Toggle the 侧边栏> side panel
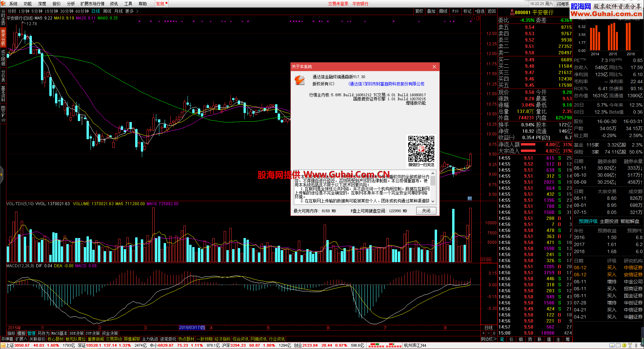The image size is (644, 349). pos(488,339)
